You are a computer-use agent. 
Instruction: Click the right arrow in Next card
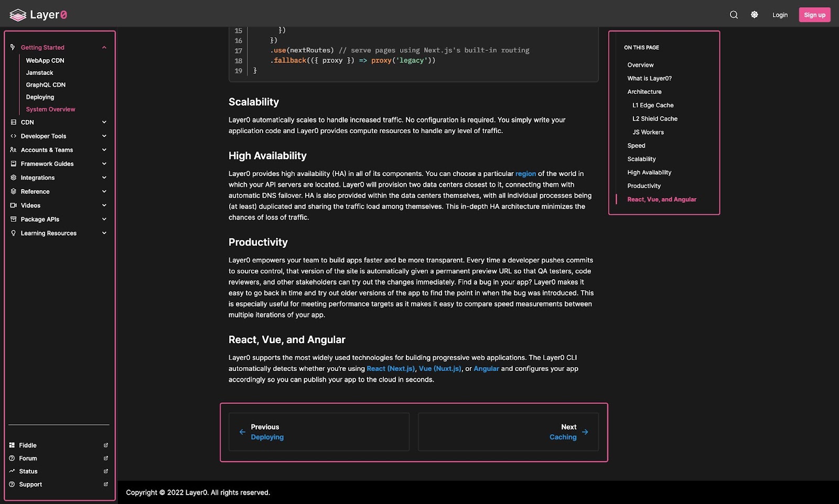(x=585, y=432)
